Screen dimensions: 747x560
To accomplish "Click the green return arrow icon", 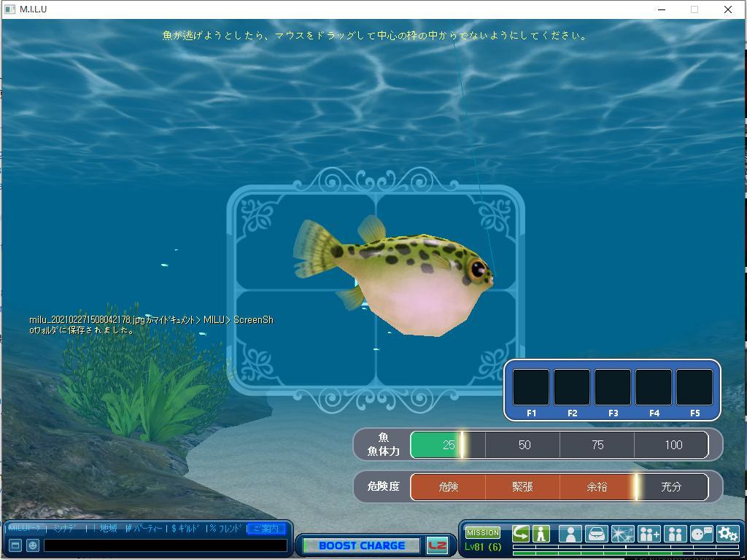I will click(x=521, y=534).
